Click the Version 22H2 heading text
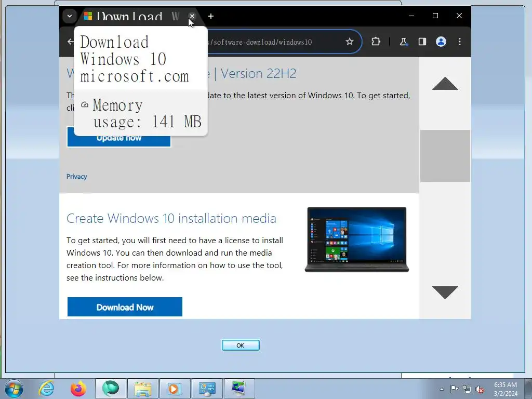 pos(259,73)
